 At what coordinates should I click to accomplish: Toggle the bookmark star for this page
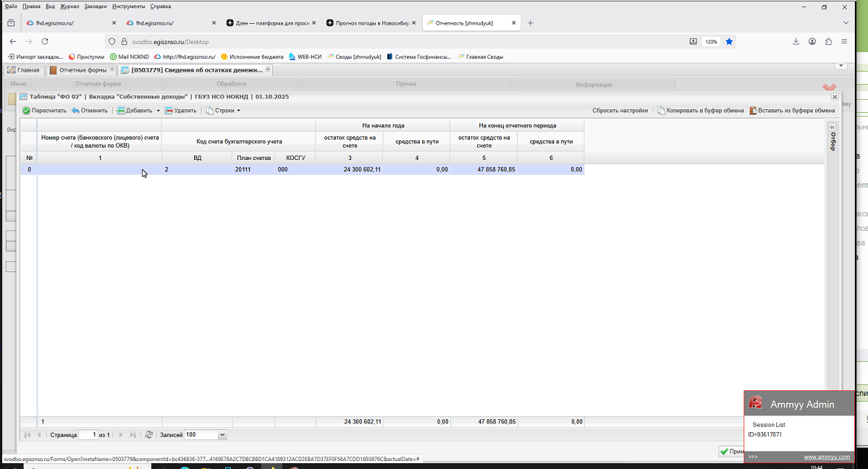click(x=729, y=41)
